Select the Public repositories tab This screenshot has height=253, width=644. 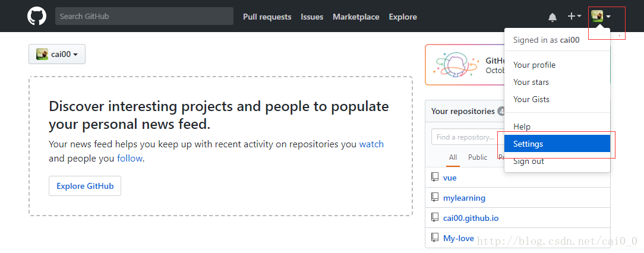478,157
